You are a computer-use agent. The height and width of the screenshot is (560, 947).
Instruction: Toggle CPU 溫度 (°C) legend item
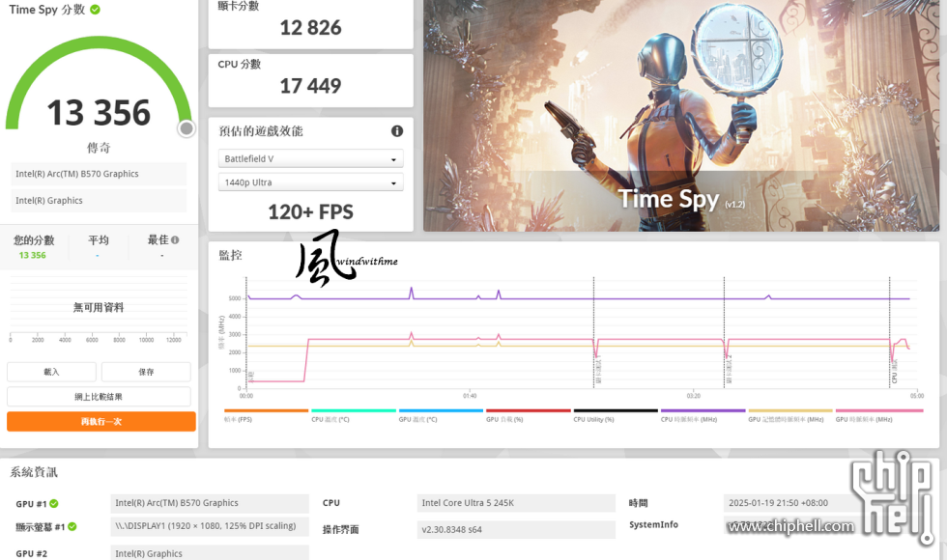[x=354, y=415]
